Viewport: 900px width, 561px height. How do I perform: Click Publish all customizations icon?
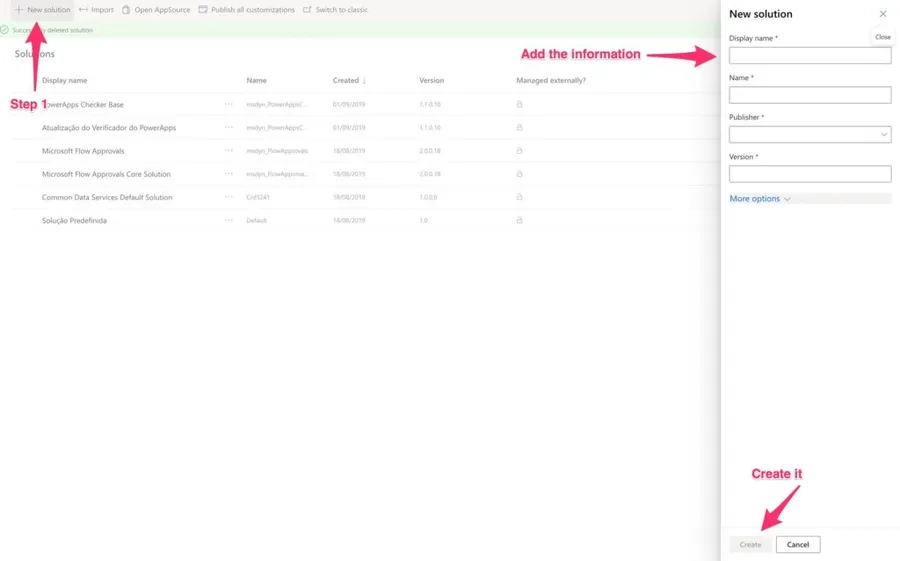point(203,10)
